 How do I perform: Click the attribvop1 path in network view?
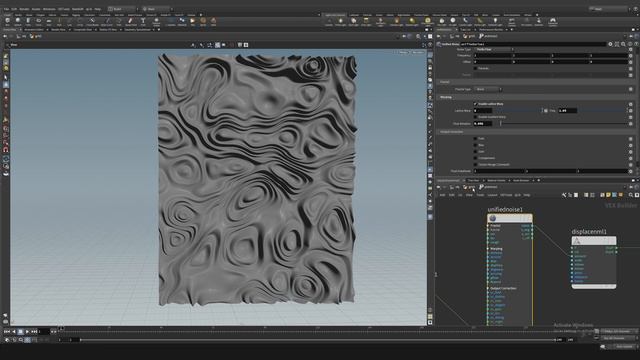(490, 187)
